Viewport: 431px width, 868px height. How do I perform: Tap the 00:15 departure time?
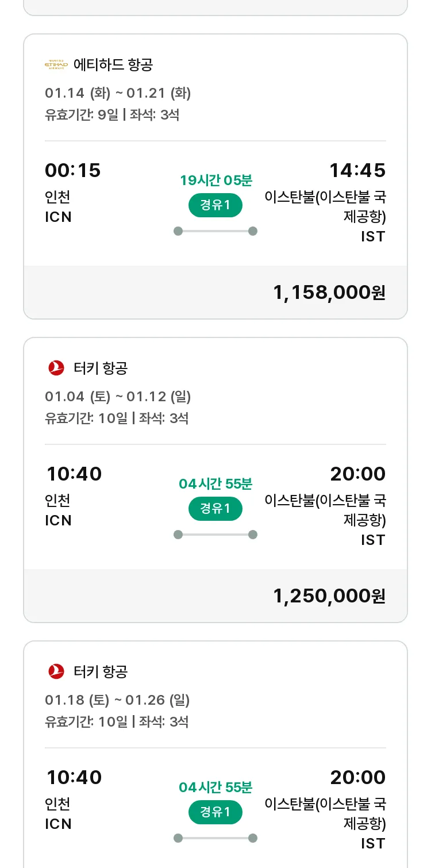click(72, 171)
